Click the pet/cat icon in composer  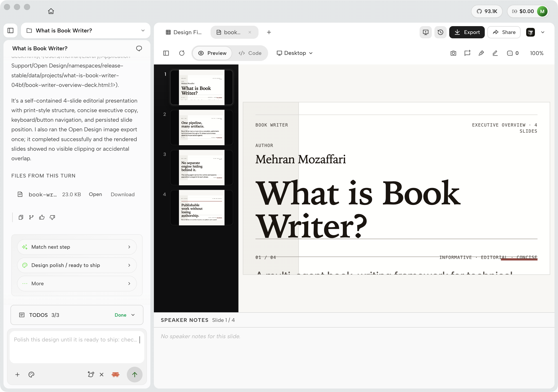click(91, 375)
